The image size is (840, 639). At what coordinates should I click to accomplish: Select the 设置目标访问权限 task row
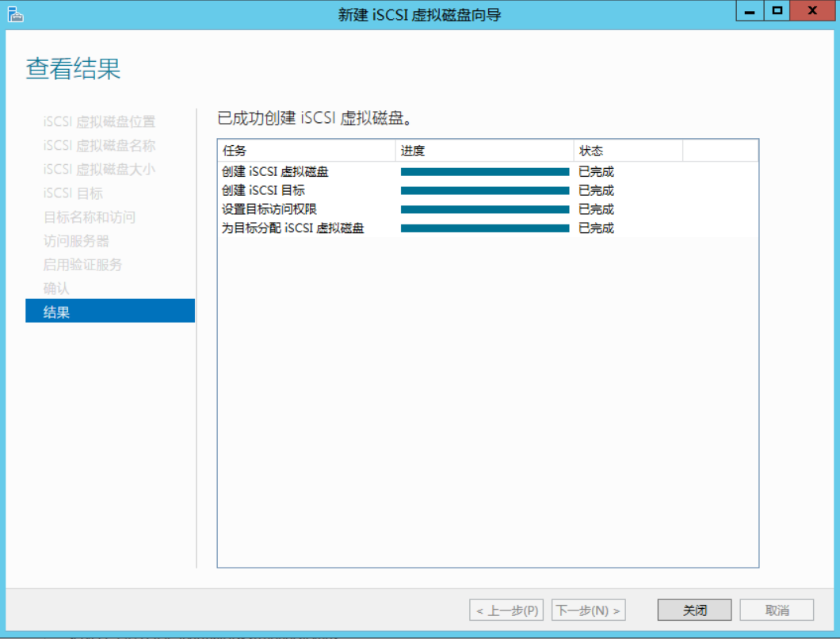pyautogui.click(x=488, y=209)
